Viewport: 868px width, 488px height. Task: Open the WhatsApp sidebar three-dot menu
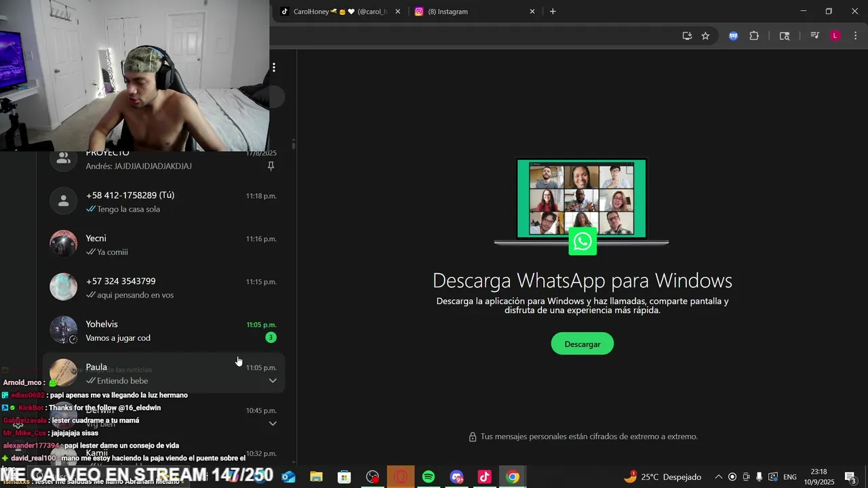pyautogui.click(x=274, y=67)
